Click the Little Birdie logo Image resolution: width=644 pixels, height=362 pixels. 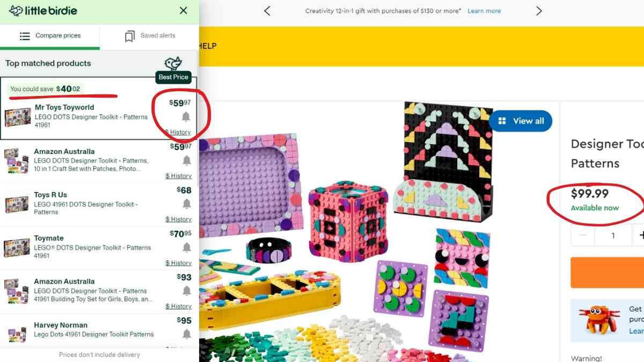click(43, 11)
